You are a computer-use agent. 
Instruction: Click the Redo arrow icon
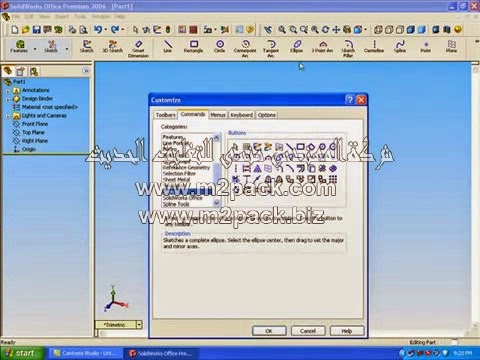pos(115,30)
